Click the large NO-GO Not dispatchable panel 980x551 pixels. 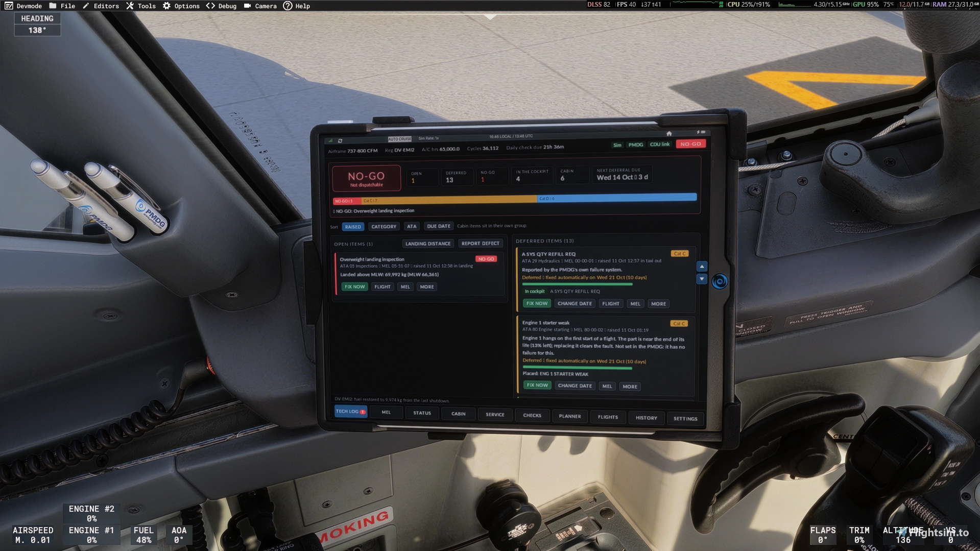tap(366, 178)
